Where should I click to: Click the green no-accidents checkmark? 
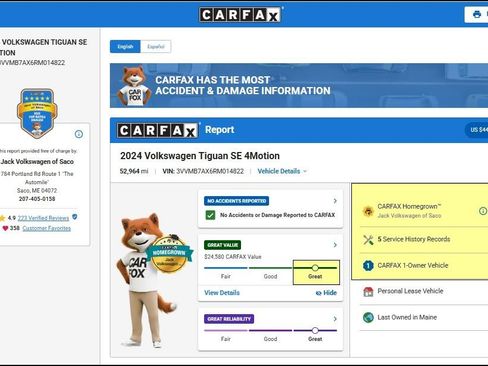210,215
